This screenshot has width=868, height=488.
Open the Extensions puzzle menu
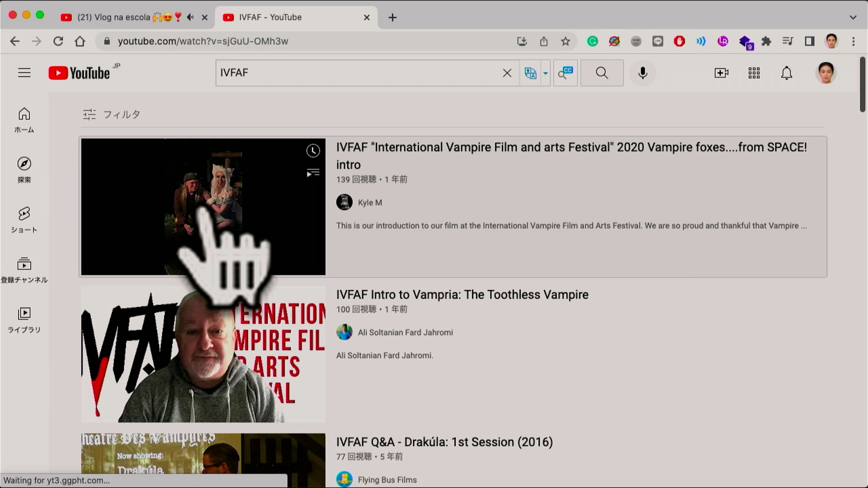(766, 41)
